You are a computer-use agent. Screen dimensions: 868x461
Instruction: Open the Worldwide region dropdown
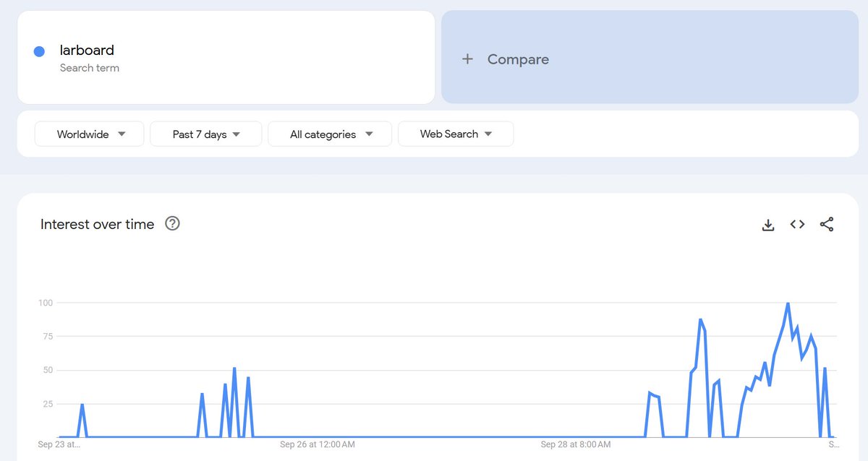[90, 134]
